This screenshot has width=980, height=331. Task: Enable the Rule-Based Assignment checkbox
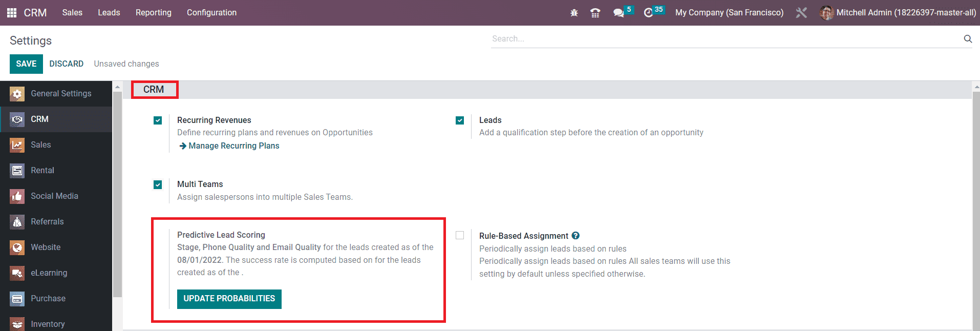click(x=460, y=235)
